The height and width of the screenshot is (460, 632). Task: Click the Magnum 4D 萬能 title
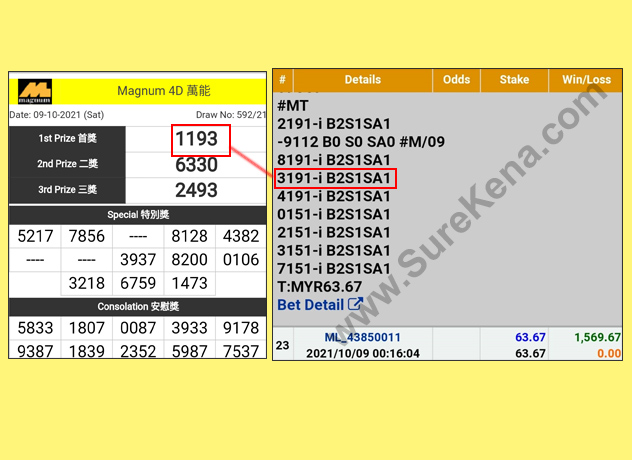point(164,91)
